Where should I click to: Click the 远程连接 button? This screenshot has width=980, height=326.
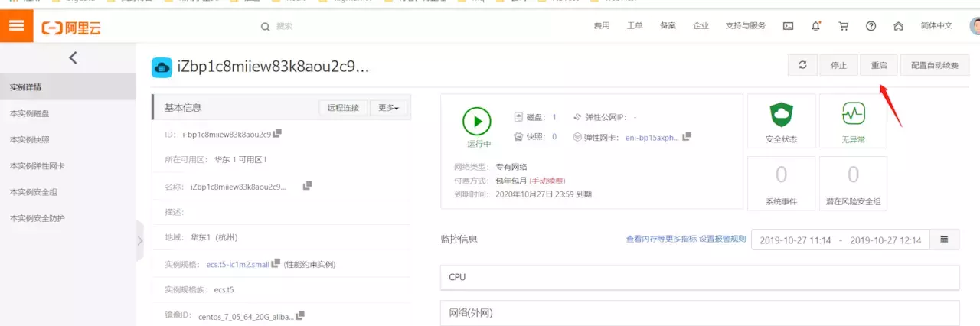(343, 108)
